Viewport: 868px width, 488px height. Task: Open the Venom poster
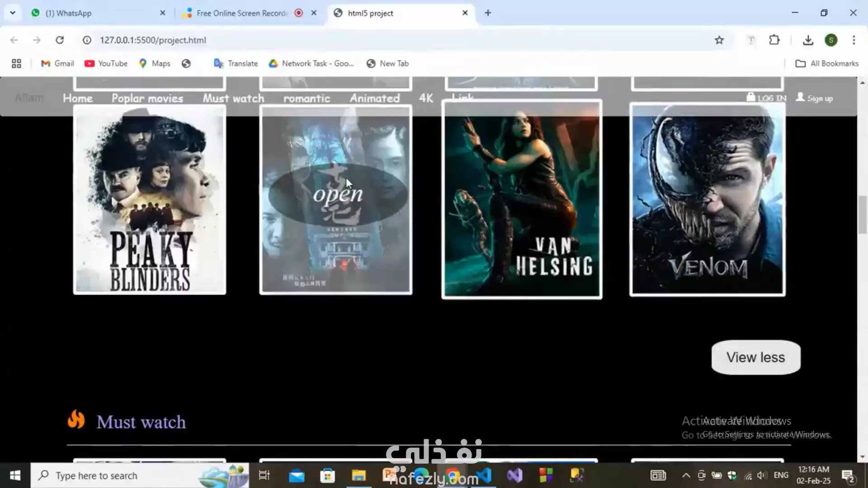(708, 199)
